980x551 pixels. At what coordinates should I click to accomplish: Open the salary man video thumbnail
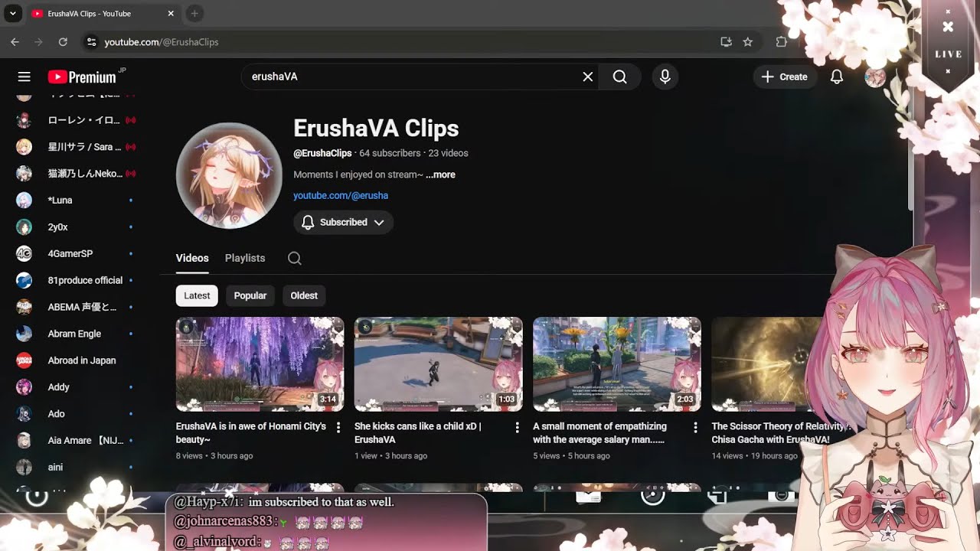(617, 364)
